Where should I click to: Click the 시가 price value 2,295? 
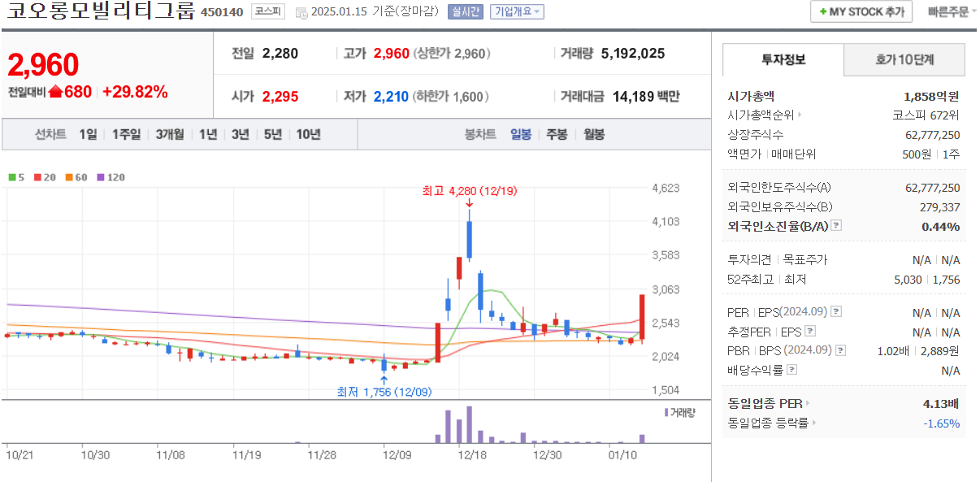coord(280,97)
